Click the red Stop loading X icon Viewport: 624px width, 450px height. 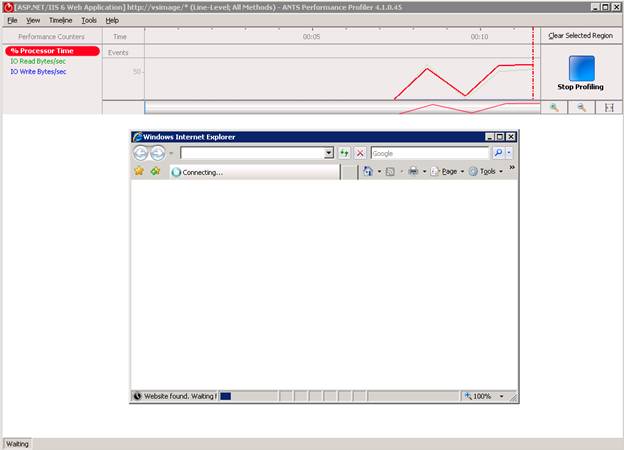coord(360,153)
